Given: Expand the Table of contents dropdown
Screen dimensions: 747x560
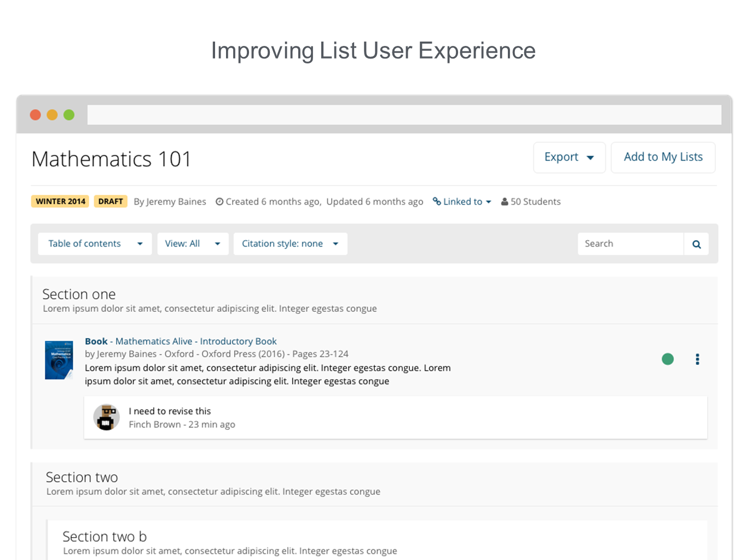Looking at the screenshot, I should point(95,244).
